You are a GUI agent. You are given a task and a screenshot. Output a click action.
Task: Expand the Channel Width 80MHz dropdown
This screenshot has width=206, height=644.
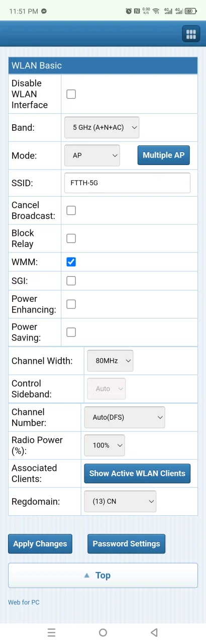point(111,361)
